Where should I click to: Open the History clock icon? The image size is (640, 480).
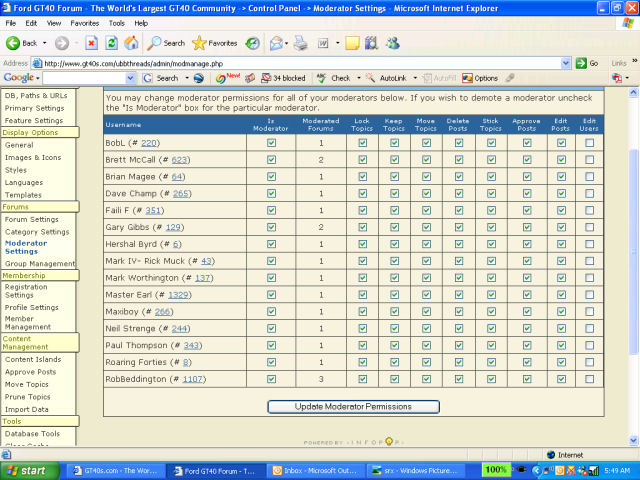[252, 43]
